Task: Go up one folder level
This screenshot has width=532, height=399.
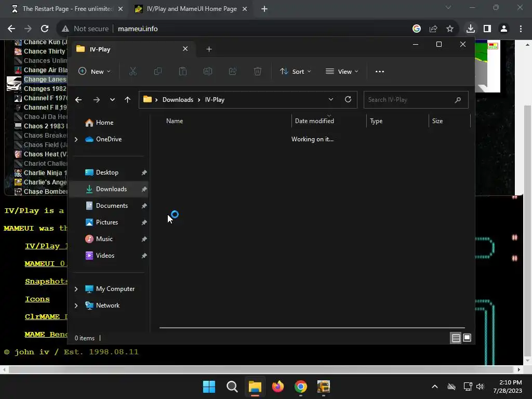Action: [128, 100]
